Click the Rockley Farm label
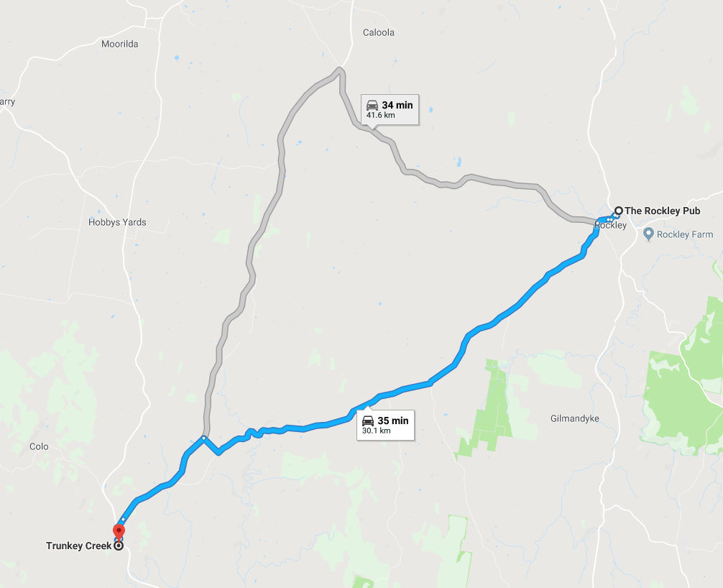The image size is (723, 588). pos(685,234)
